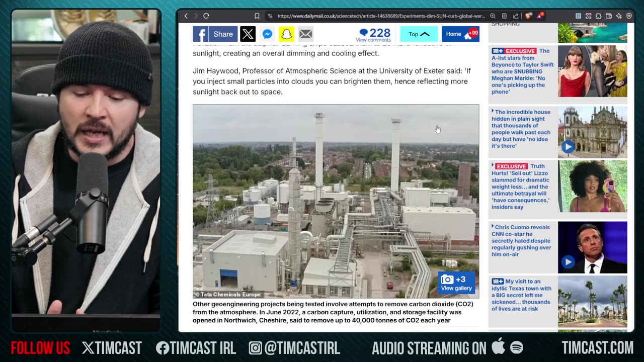Share via Messenger icon
644x362 pixels.
(267, 34)
